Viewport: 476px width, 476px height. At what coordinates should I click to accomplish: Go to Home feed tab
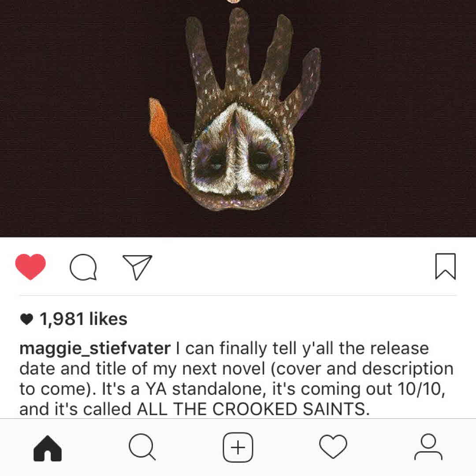coord(48,448)
